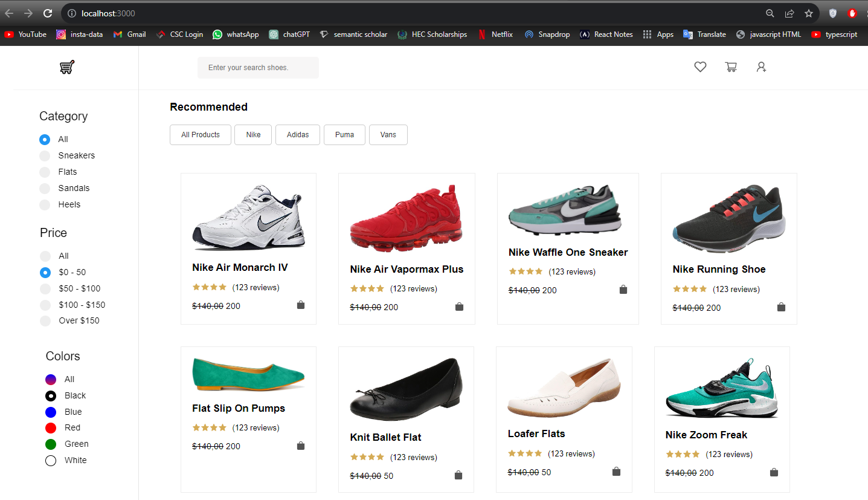The height and width of the screenshot is (500, 868).
Task: Add Nike Air Monarch IV to bag
Action: (301, 305)
